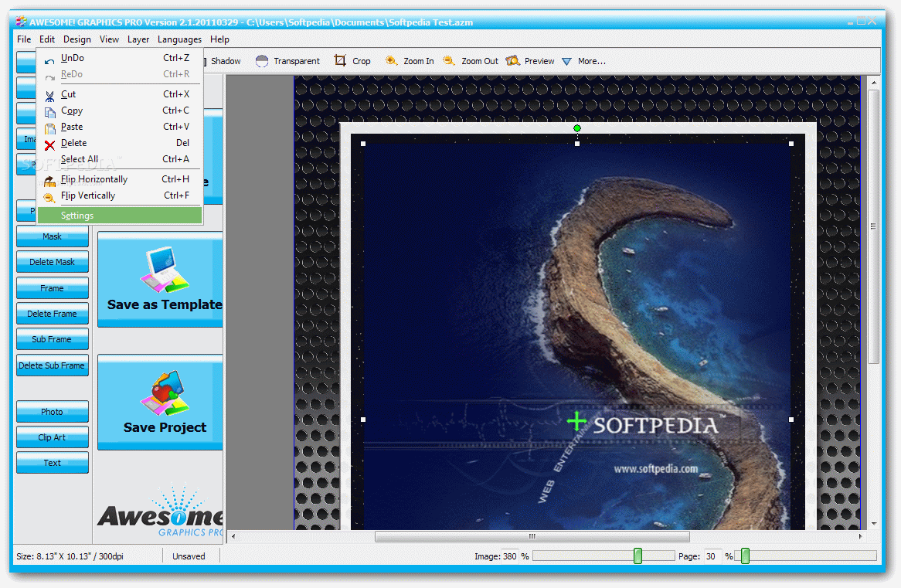Click the Delete Mask button
This screenshot has width=901, height=588.
[53, 261]
